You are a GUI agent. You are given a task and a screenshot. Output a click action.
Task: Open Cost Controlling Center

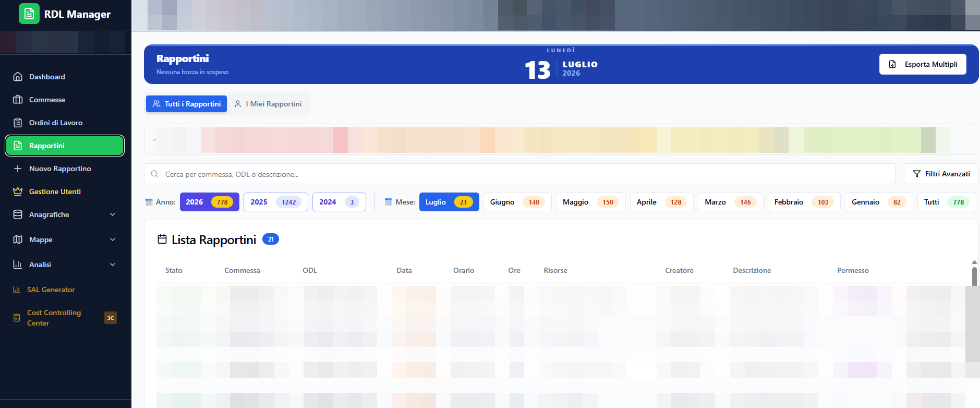pos(65,318)
